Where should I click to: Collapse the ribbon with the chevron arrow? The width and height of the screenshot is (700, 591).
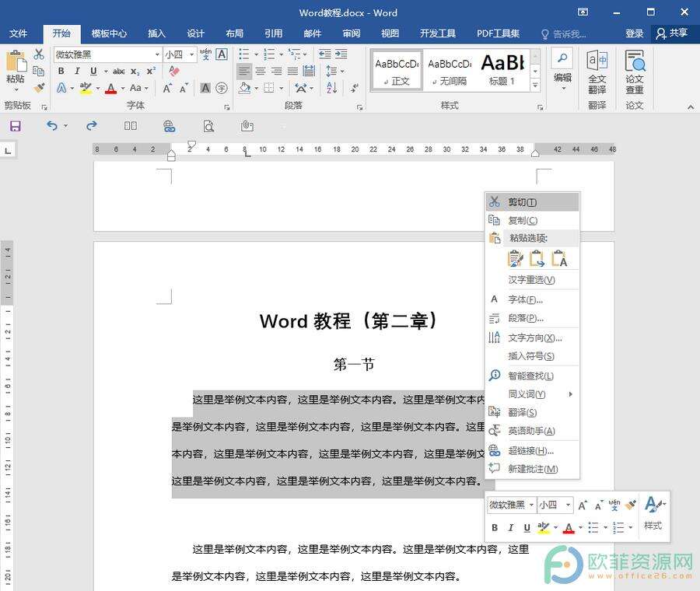(x=691, y=107)
